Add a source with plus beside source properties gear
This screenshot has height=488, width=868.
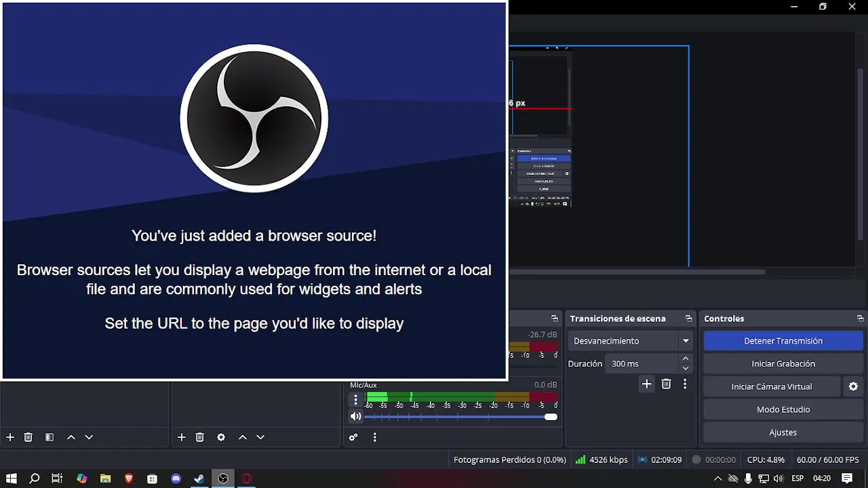(182, 437)
